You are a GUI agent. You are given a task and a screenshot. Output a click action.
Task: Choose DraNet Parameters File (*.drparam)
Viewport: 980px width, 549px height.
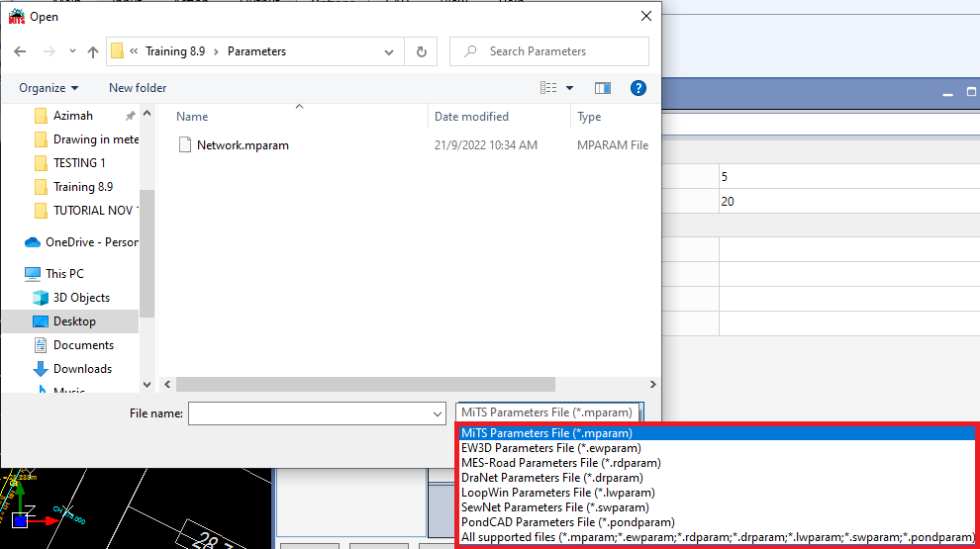(717, 478)
